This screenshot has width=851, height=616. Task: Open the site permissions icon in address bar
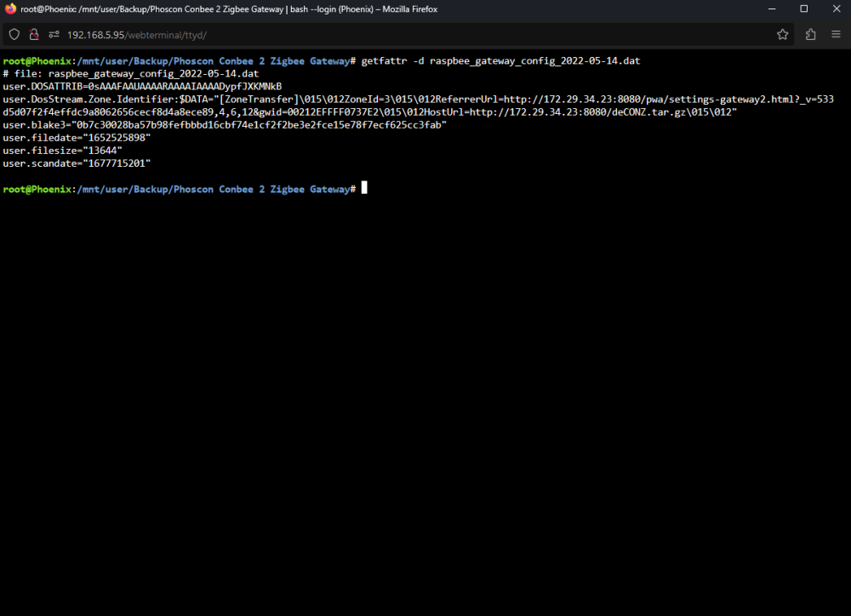(x=54, y=35)
